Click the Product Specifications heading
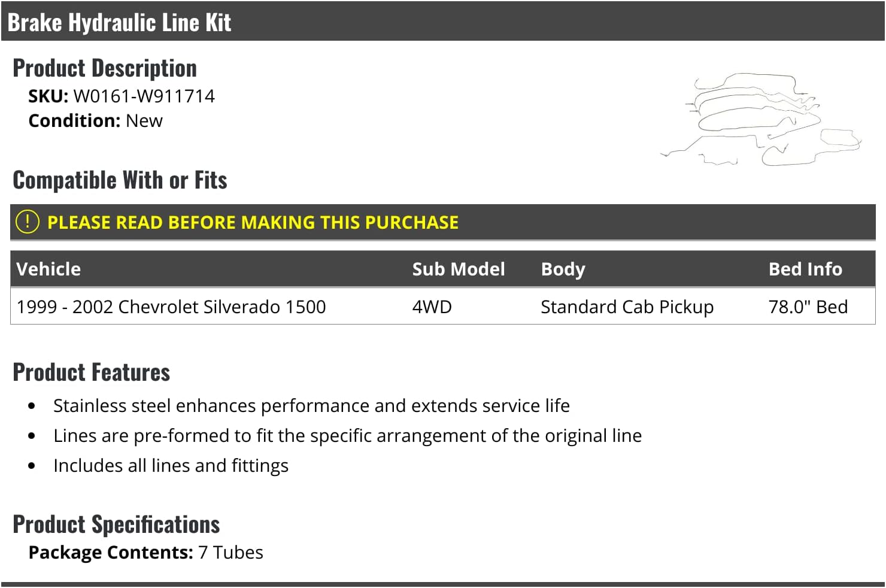Screen dimensions: 886x588 point(116,525)
